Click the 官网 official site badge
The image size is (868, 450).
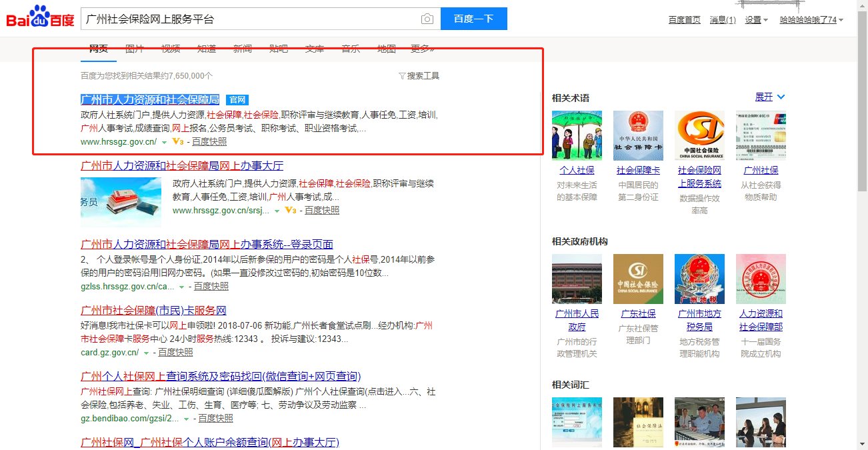(x=237, y=99)
